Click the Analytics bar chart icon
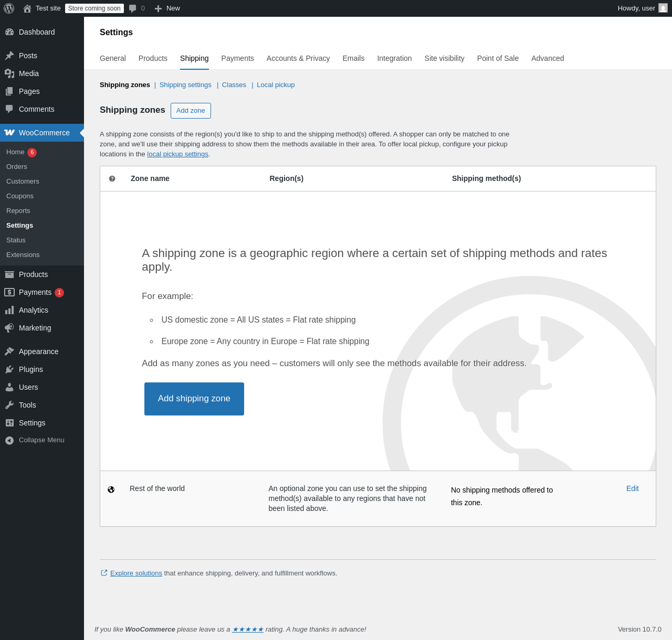The width and height of the screenshot is (672, 640). [9, 310]
